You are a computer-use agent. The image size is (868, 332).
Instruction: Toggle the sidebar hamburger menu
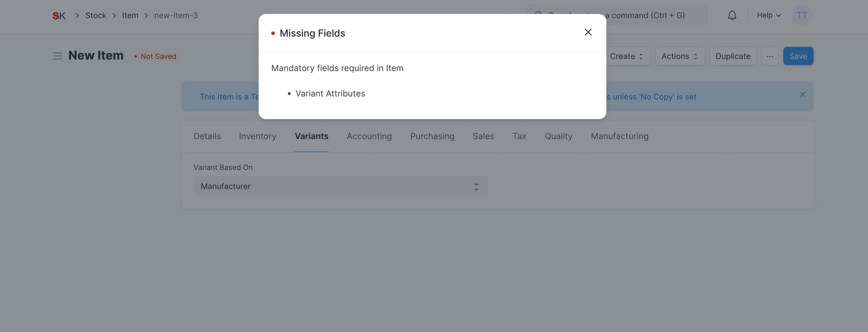pos(57,56)
